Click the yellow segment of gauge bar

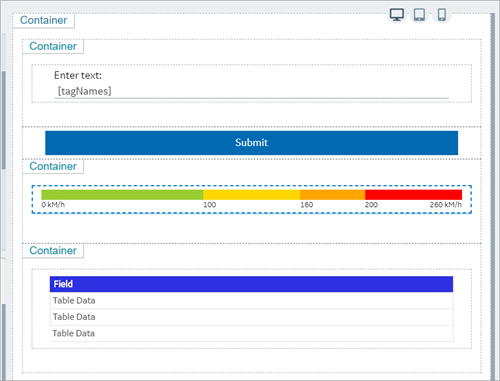pyautogui.click(x=252, y=195)
